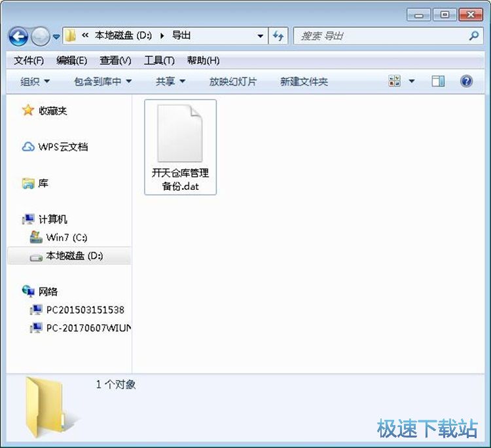Image resolution: width=491 pixels, height=448 pixels.
Task: Refresh the folder with the refresh icon
Action: 278,36
